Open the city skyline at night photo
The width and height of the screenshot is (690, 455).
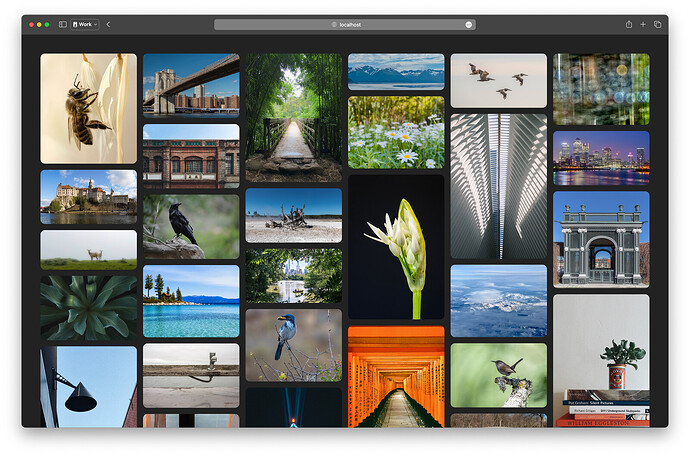pos(601,158)
